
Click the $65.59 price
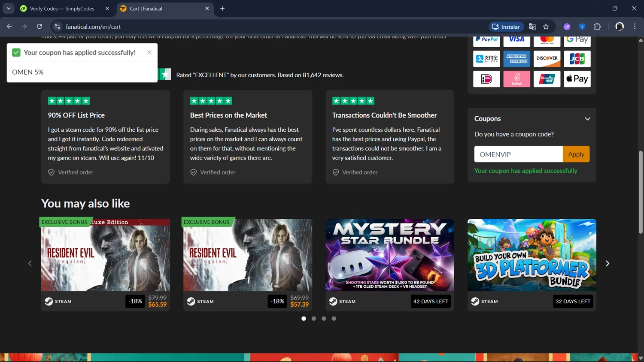pyautogui.click(x=157, y=305)
